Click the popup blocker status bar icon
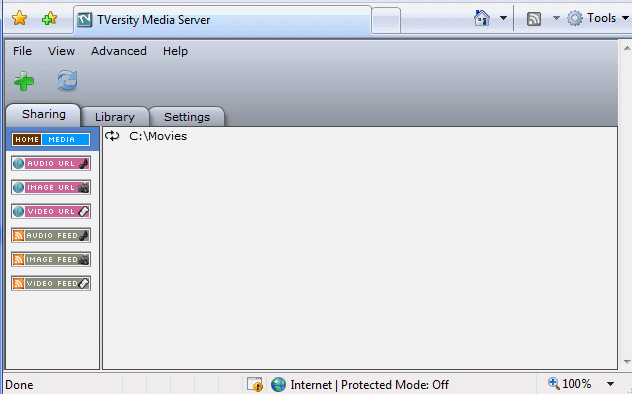This screenshot has height=394, width=632. click(x=254, y=384)
